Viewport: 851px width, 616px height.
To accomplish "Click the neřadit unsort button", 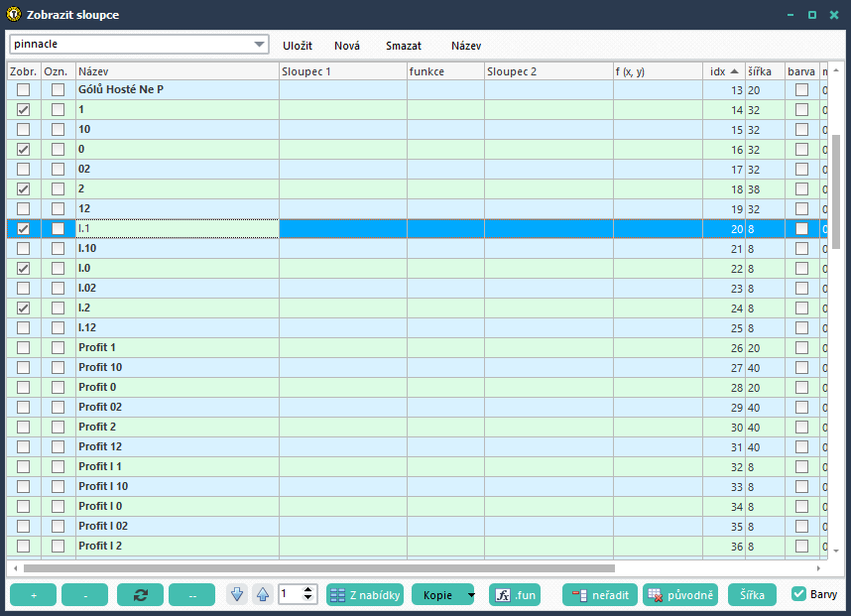I will 600,595.
